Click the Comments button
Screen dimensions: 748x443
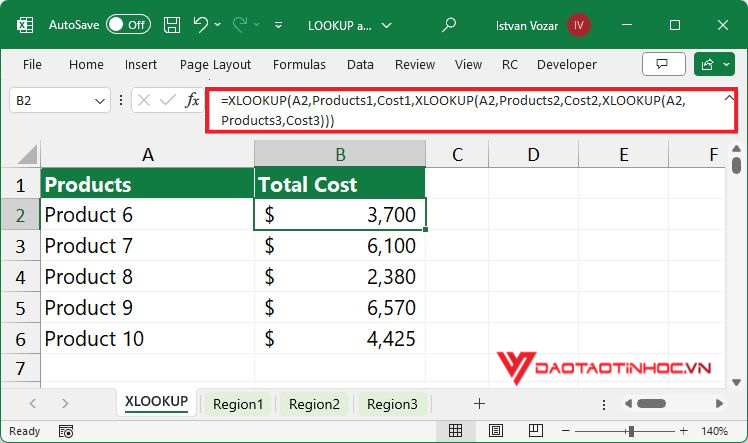pyautogui.click(x=664, y=64)
